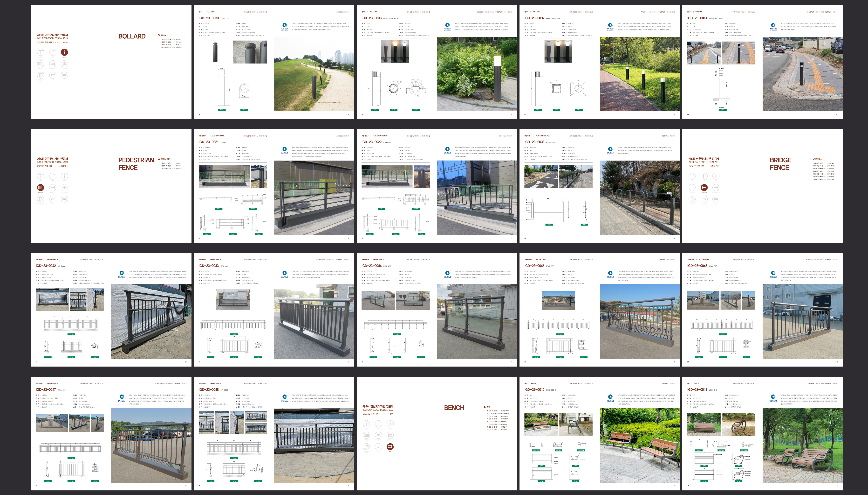
Task: Open large lit bollard garden photo on IGD-23-0036
Action: (x=477, y=74)
